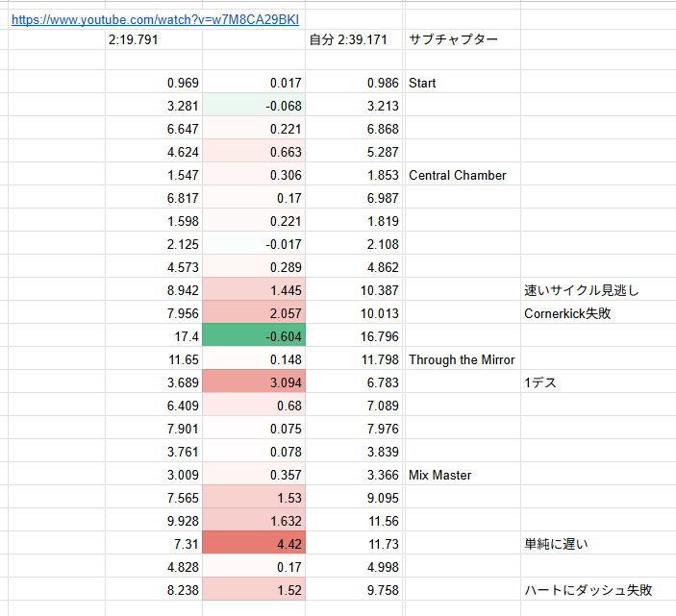Select the cell with 6.868
The image size is (676, 616).
(354, 129)
